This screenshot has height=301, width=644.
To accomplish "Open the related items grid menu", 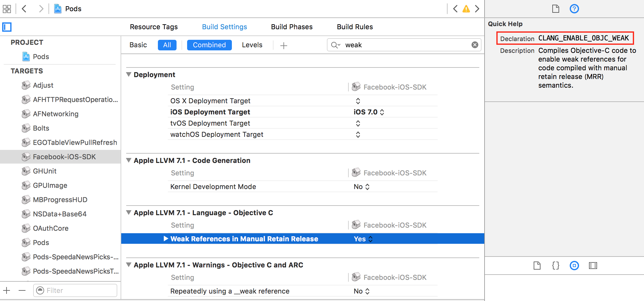I will tap(7, 9).
